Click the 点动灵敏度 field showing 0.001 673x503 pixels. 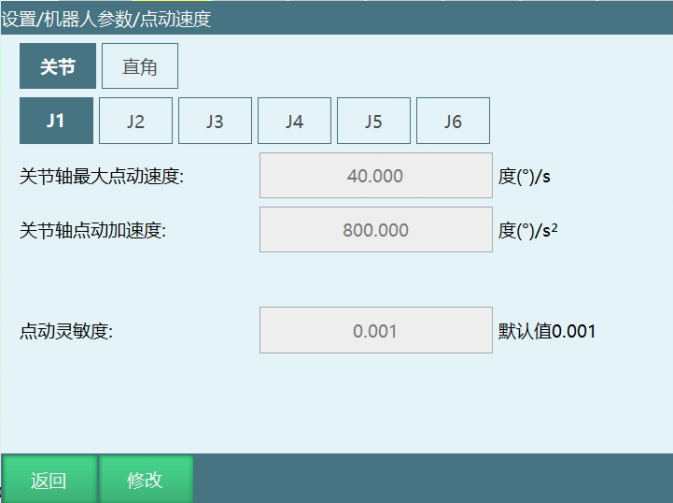pos(376,331)
